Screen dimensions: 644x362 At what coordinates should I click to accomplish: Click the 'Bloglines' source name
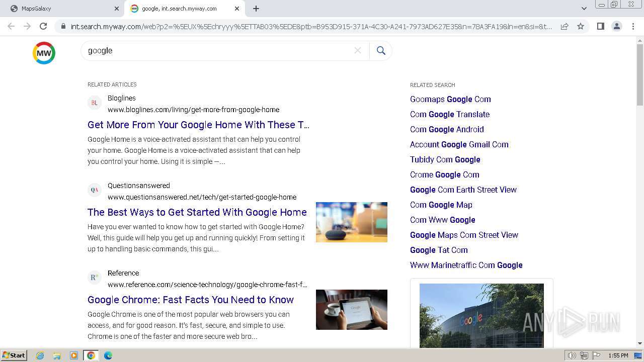122,98
